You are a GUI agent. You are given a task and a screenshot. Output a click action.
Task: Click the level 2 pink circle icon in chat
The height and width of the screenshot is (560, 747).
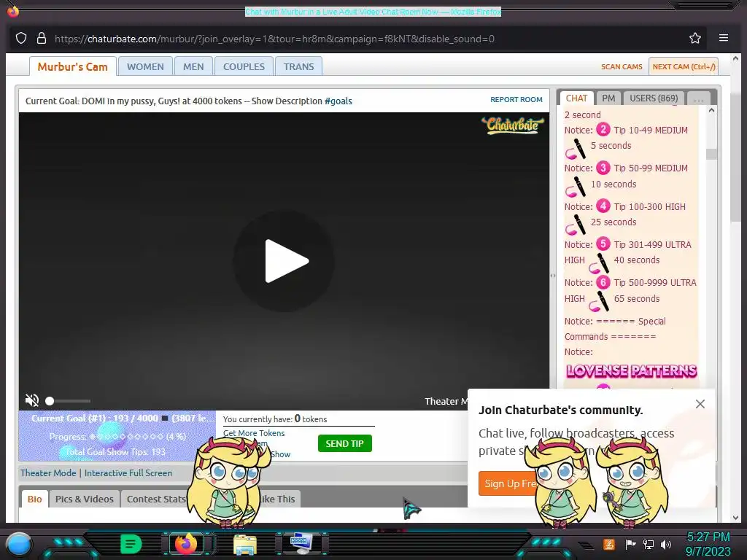[603, 130]
